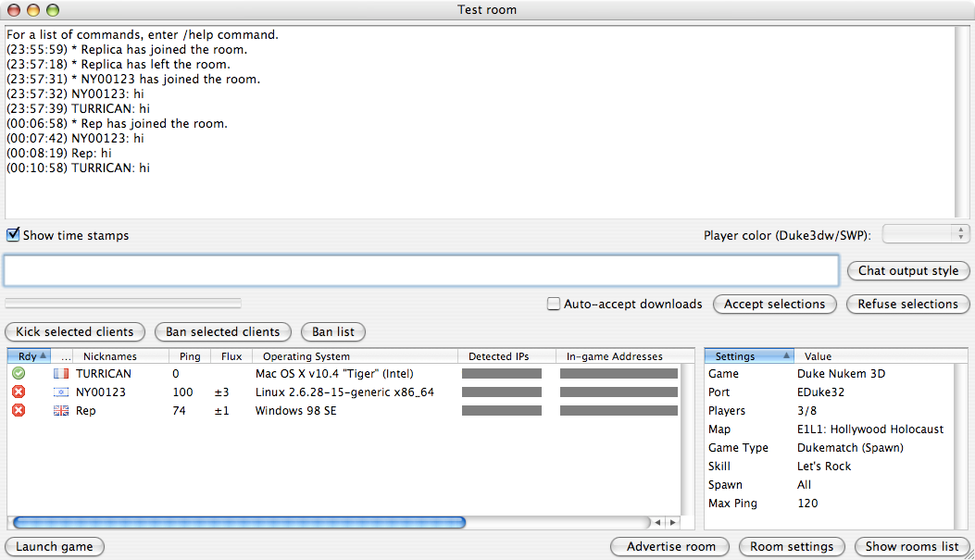The width and height of the screenshot is (975, 560).
Task: Click the download progress bar
Action: 123,304
